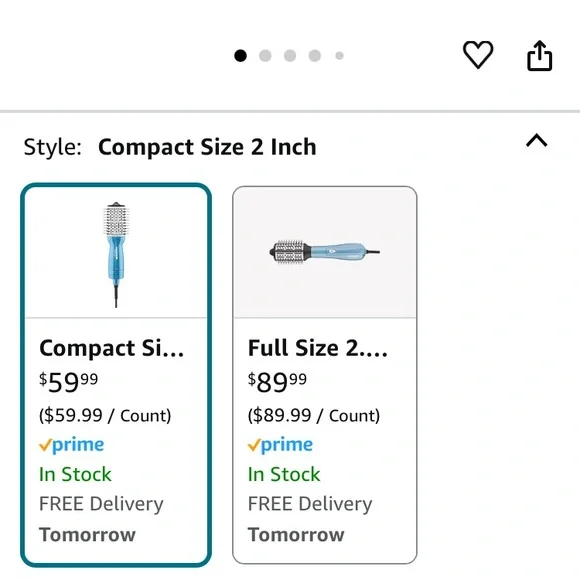The height and width of the screenshot is (580, 580).
Task: Tap the heart wishlist icon
Action: click(478, 55)
